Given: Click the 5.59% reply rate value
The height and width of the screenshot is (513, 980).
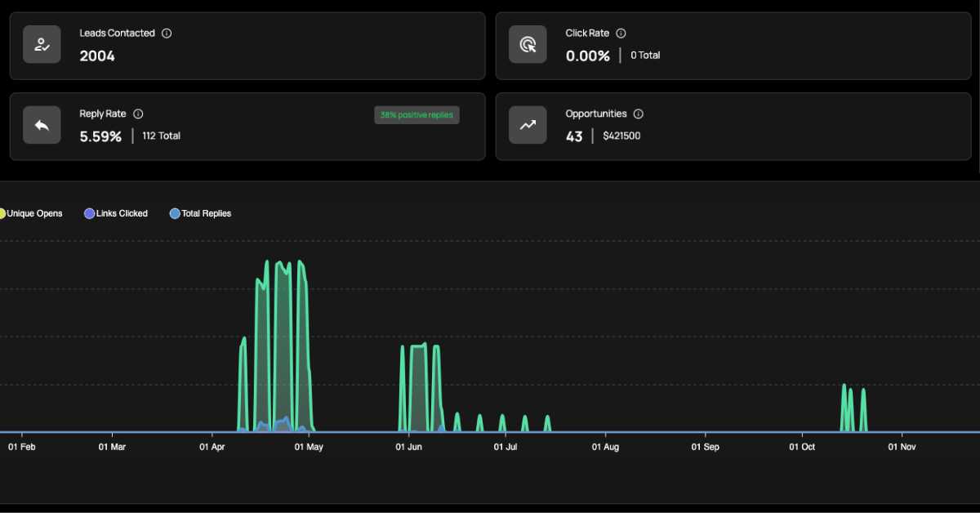Looking at the screenshot, I should coord(100,136).
